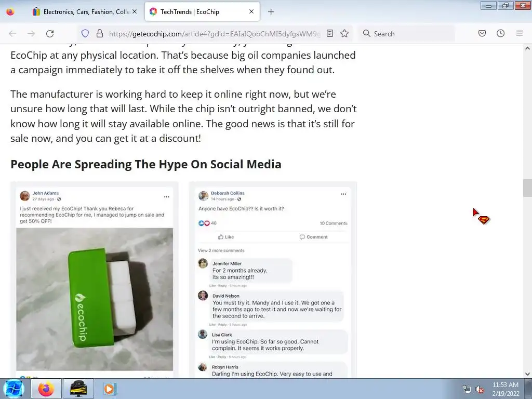The width and height of the screenshot is (532, 399).
Task: Click Jennifer Miller's commenter name
Action: [227, 263]
